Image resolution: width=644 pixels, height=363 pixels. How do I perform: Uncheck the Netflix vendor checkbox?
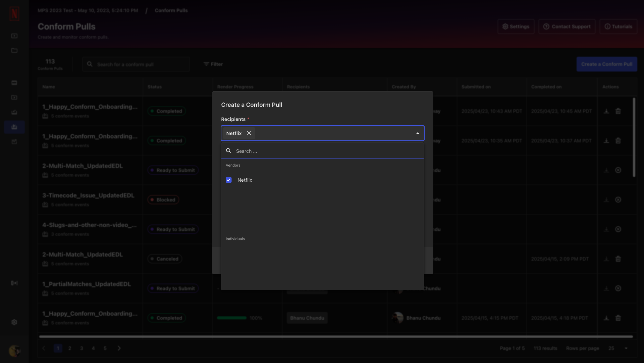click(229, 180)
